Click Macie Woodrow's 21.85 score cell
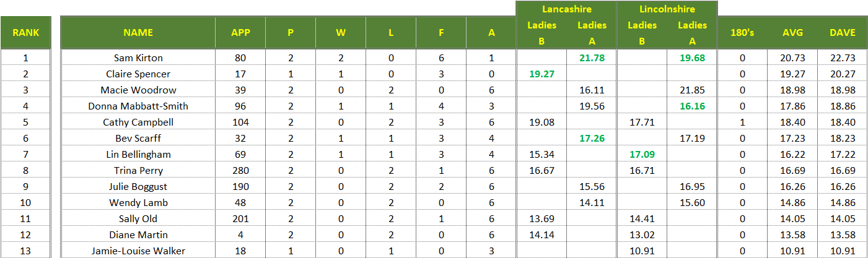This screenshot has width=868, height=258. point(692,90)
